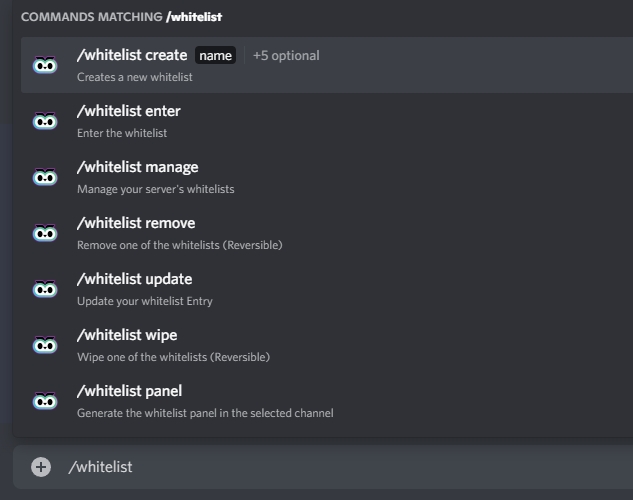633x500 pixels.
Task: Pick the /whitelist manage command
Action: 138,167
